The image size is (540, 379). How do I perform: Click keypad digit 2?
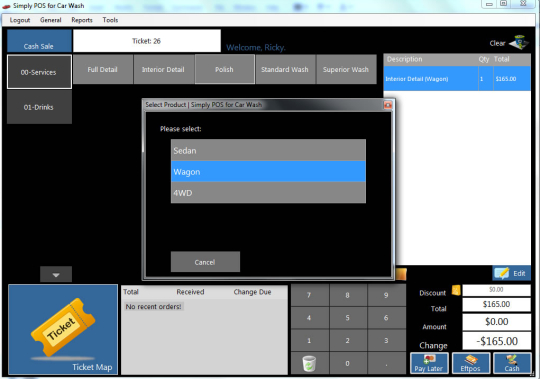348,340
